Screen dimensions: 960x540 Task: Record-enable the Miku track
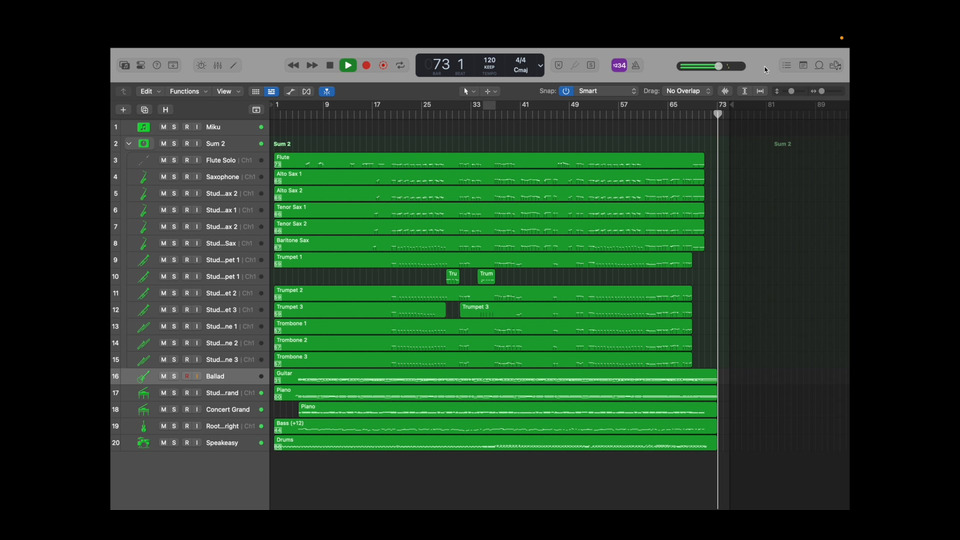(186, 127)
